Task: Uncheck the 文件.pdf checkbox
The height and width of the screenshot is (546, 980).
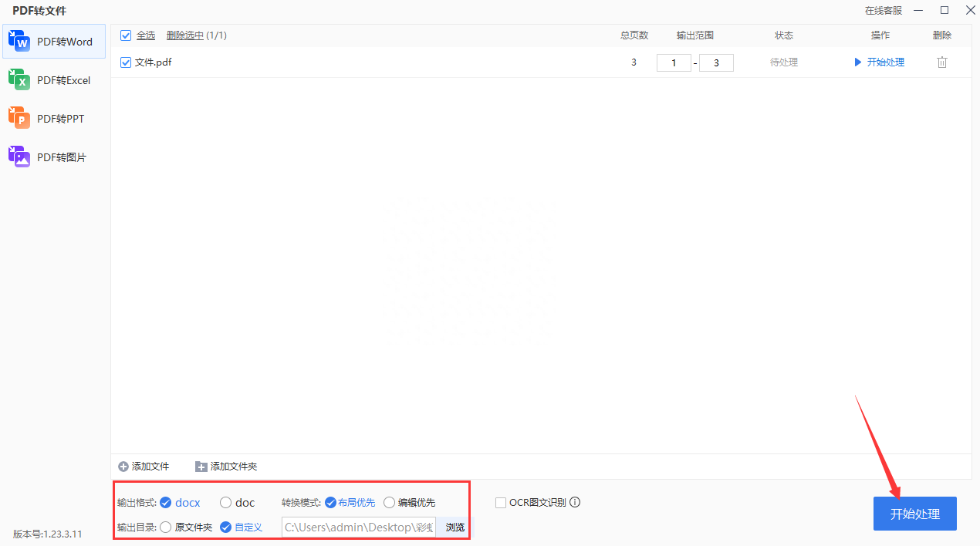Action: 126,62
